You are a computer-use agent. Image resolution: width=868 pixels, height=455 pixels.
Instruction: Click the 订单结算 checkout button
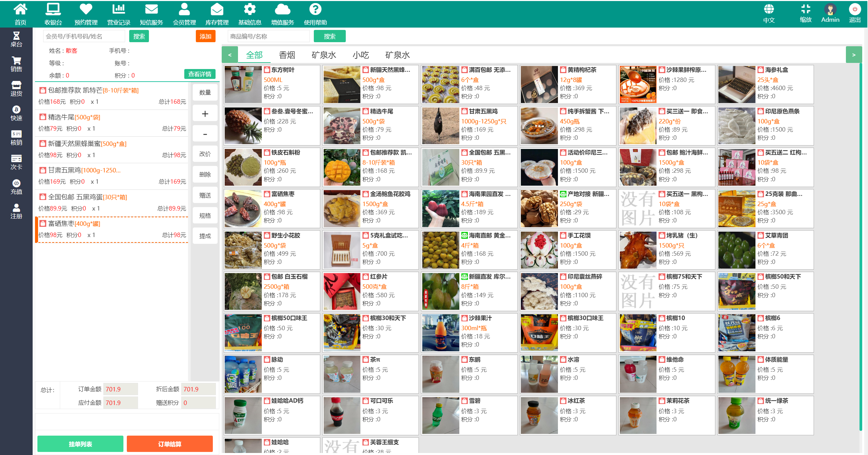pyautogui.click(x=170, y=444)
